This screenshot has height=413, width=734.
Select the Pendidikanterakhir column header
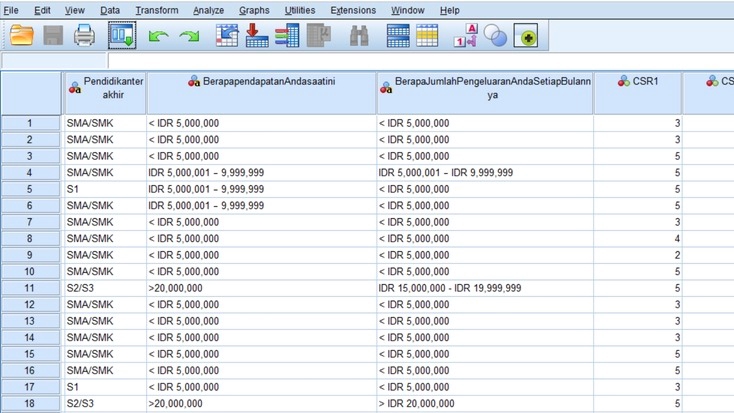[x=105, y=93]
